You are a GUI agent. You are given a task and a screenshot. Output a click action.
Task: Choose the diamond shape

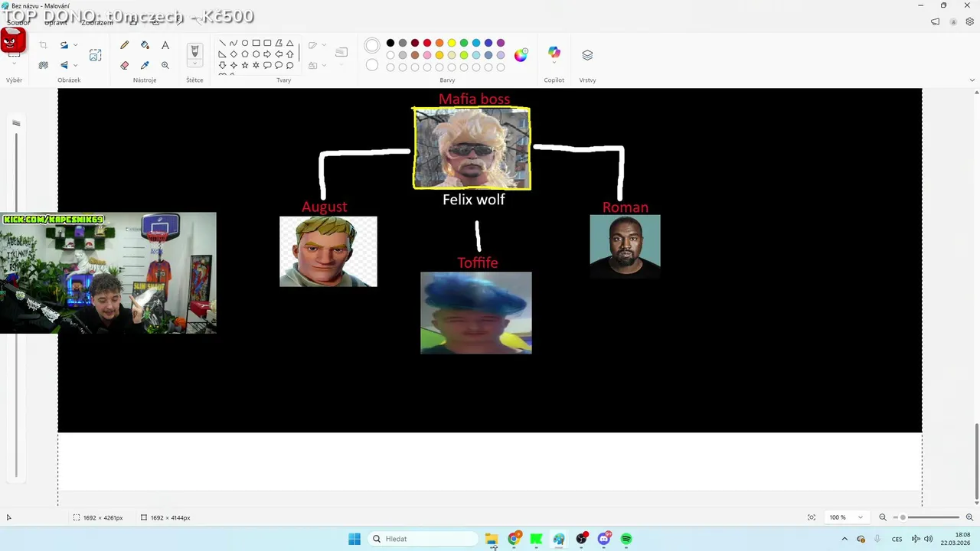click(234, 54)
